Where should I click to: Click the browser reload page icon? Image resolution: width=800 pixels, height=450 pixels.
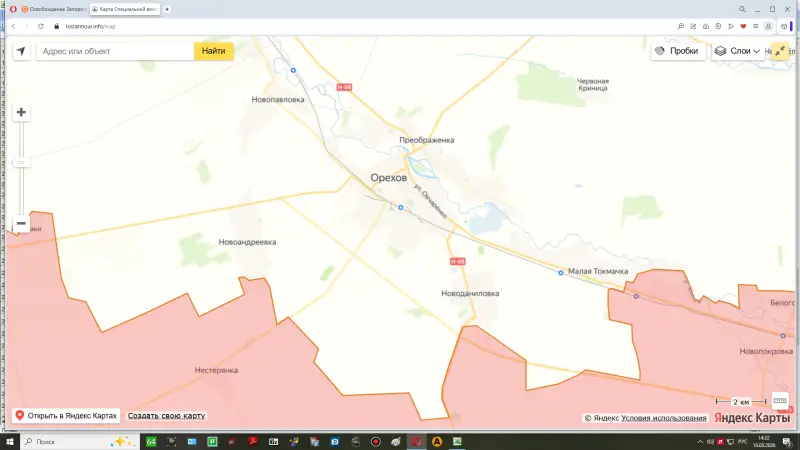pyautogui.click(x=41, y=26)
